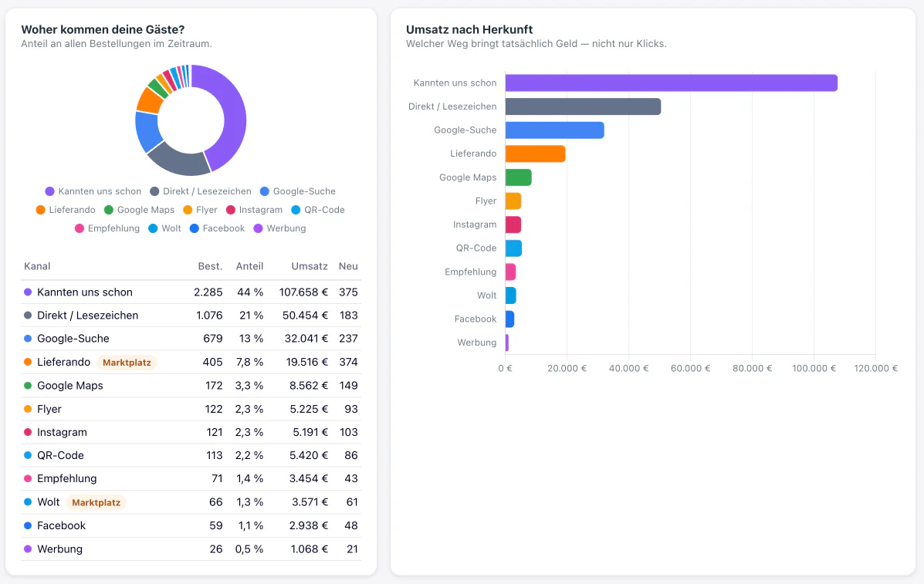Screen dimensions: 924x584
Task: Click the Marktplatz badge next to Lieferando
Action: 127,363
